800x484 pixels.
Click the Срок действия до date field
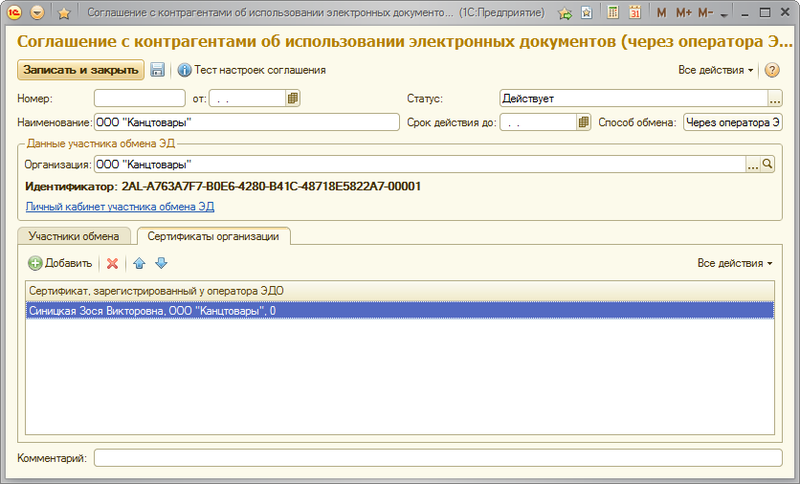[538, 122]
